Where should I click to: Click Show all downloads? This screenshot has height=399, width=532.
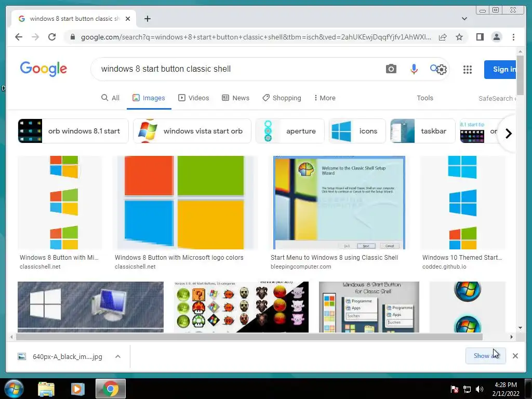point(486,356)
